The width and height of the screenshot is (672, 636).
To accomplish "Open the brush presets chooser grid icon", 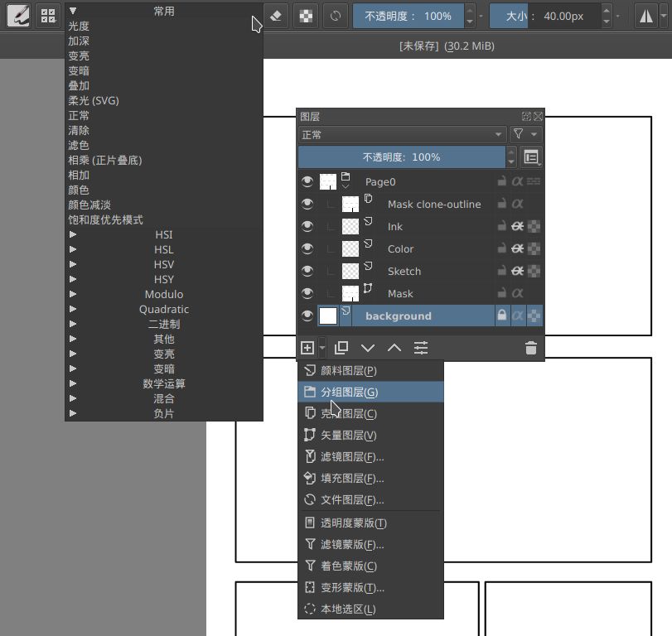I will click(48, 16).
